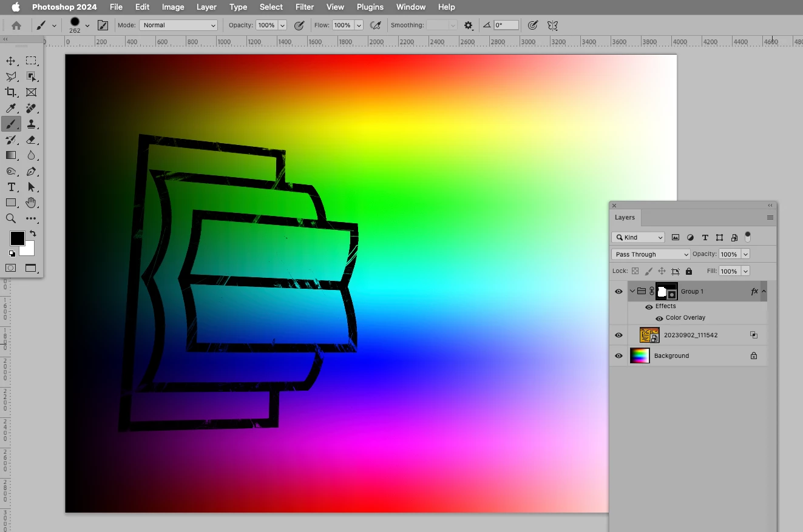
Task: Select the Eraser tool
Action: [x=31, y=140]
